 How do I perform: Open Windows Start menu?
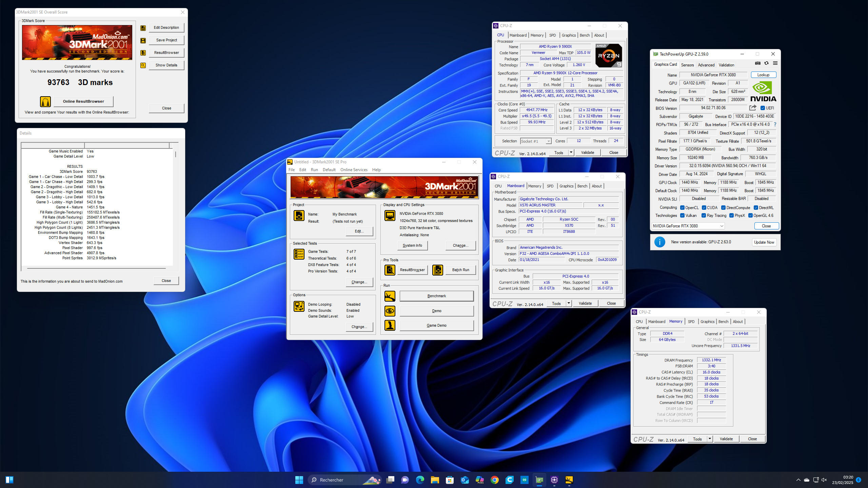[x=299, y=480]
